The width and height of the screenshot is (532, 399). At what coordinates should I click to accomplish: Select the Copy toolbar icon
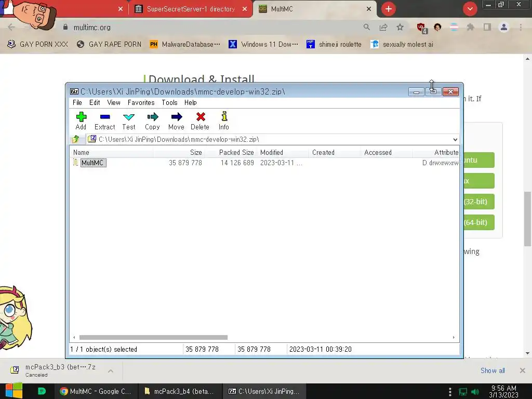coord(152,121)
